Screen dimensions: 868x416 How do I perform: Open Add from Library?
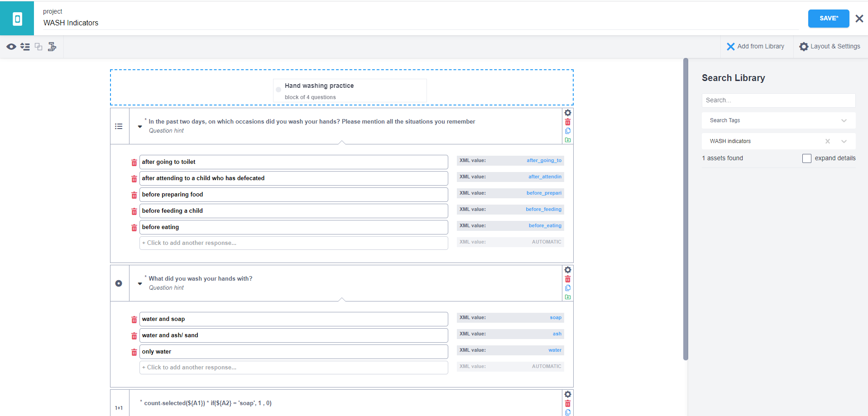click(756, 46)
